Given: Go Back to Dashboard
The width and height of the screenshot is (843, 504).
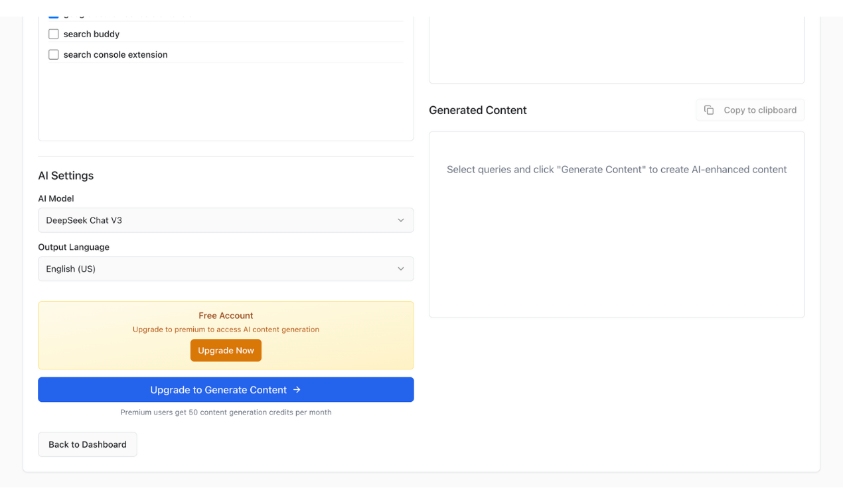Looking at the screenshot, I should coord(88,444).
